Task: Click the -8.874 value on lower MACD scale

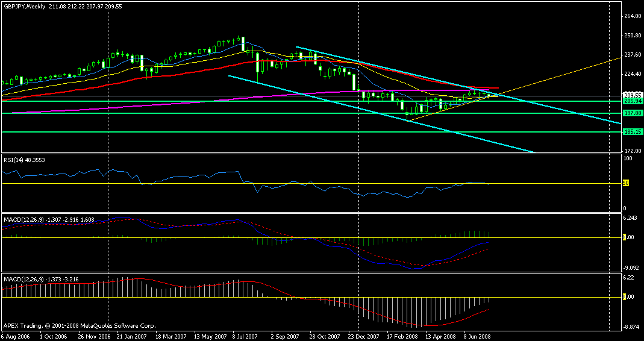Action: click(630, 327)
